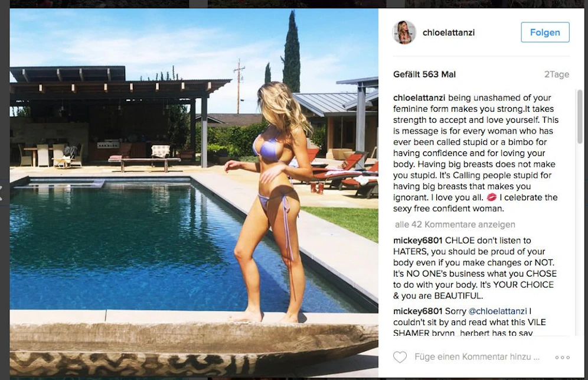The width and height of the screenshot is (588, 380).
Task: Click chloelattanzi username in the caption
Action: [x=419, y=98]
